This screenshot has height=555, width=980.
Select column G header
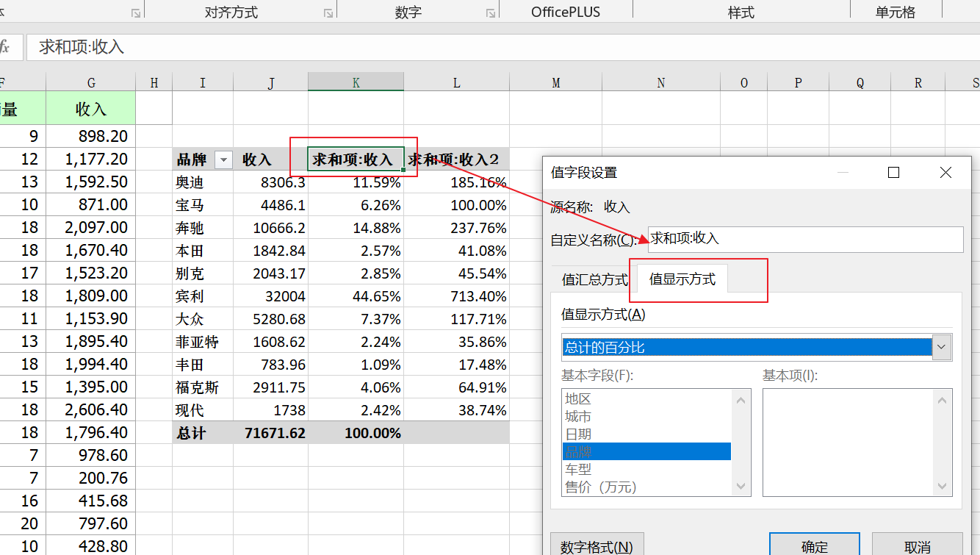click(91, 82)
